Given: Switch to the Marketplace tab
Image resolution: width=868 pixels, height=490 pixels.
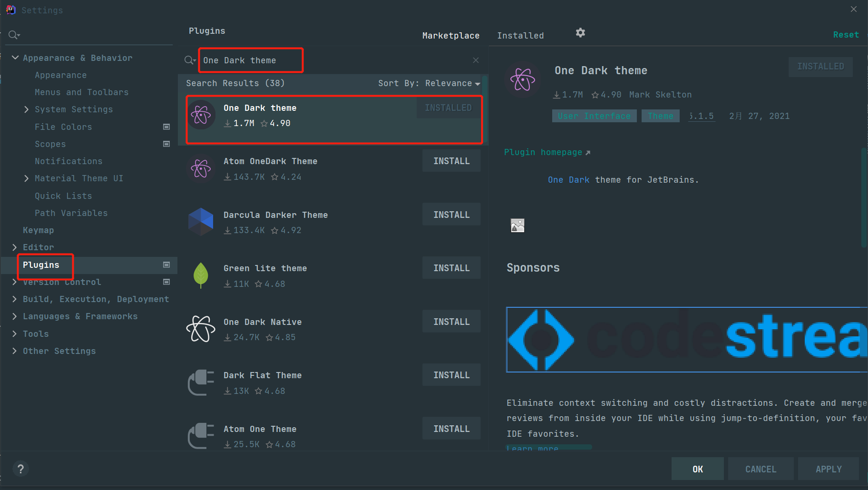Looking at the screenshot, I should 451,36.
